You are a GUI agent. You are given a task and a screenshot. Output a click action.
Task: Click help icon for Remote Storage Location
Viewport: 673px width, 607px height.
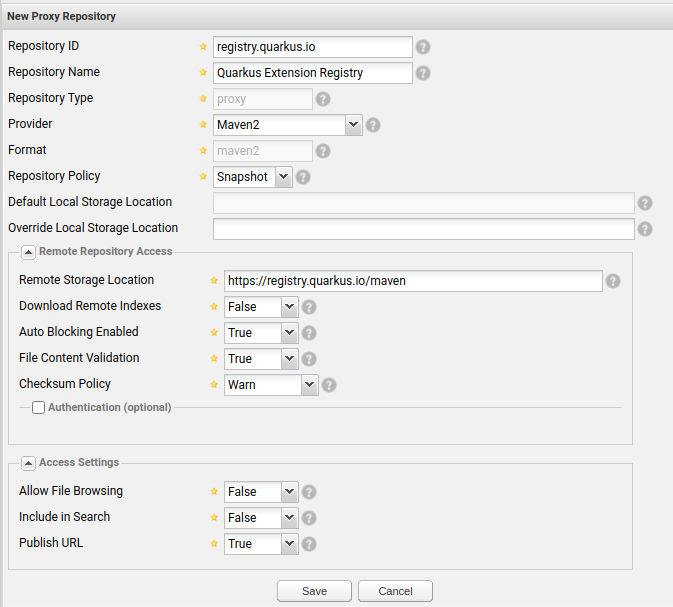613,281
